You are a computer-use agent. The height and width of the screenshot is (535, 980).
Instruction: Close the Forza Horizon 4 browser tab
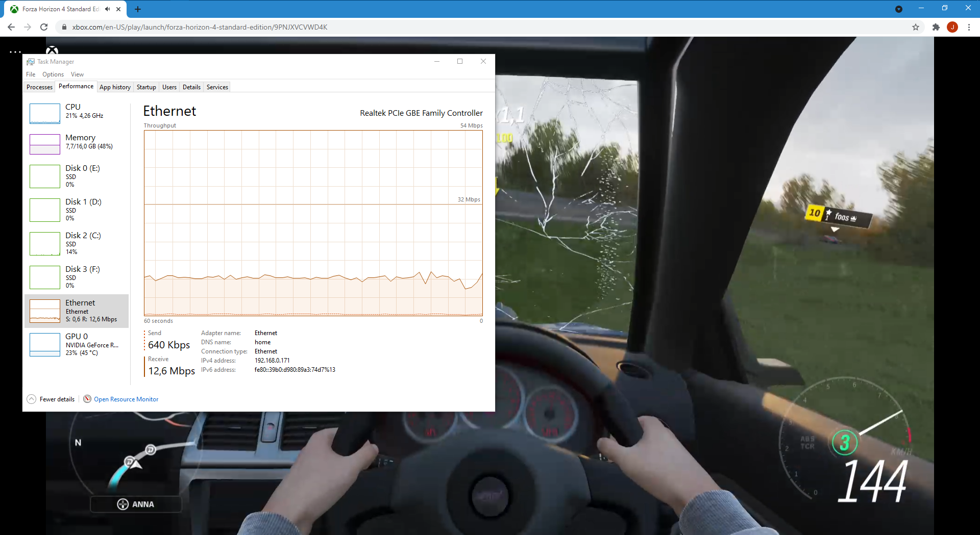tap(118, 9)
